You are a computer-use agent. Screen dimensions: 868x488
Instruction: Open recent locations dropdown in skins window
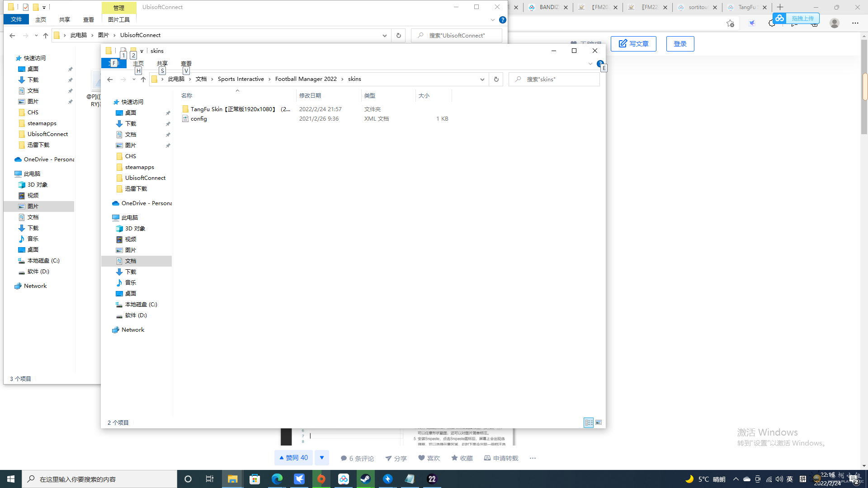(x=134, y=80)
